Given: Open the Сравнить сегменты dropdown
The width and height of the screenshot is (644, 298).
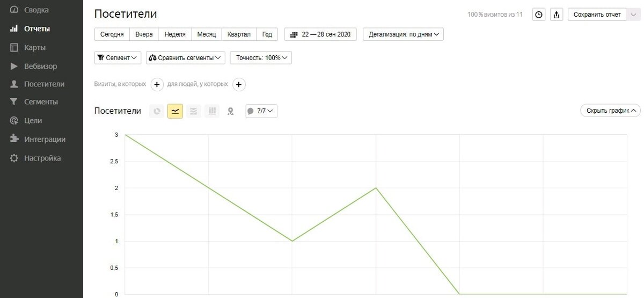Looking at the screenshot, I should 186,57.
